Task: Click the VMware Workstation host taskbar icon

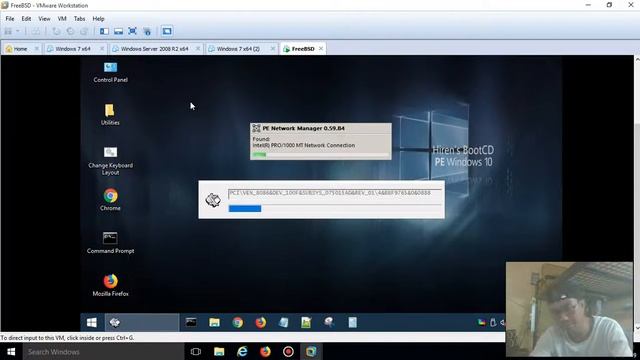Action: point(311,351)
